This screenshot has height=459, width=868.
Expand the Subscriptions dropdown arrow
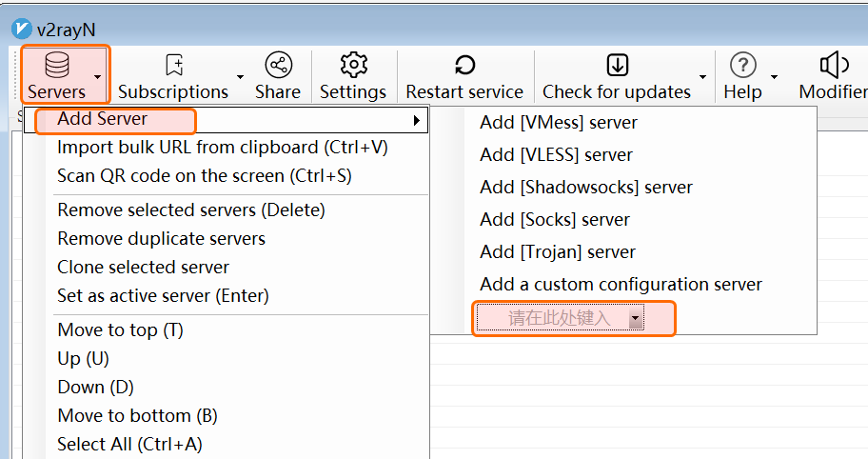click(240, 77)
